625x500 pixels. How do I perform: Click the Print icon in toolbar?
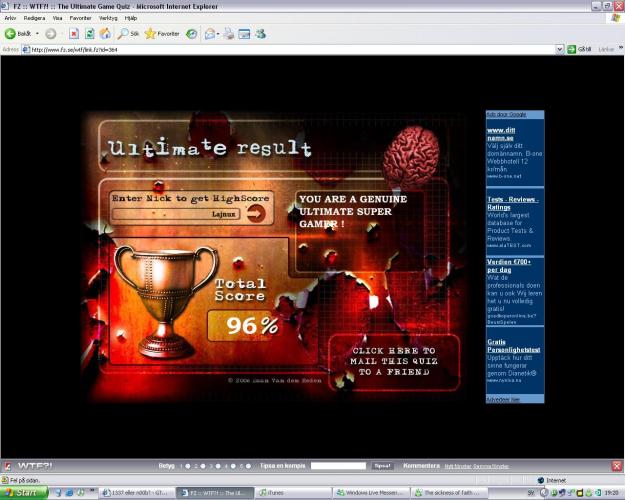pyautogui.click(x=229, y=34)
